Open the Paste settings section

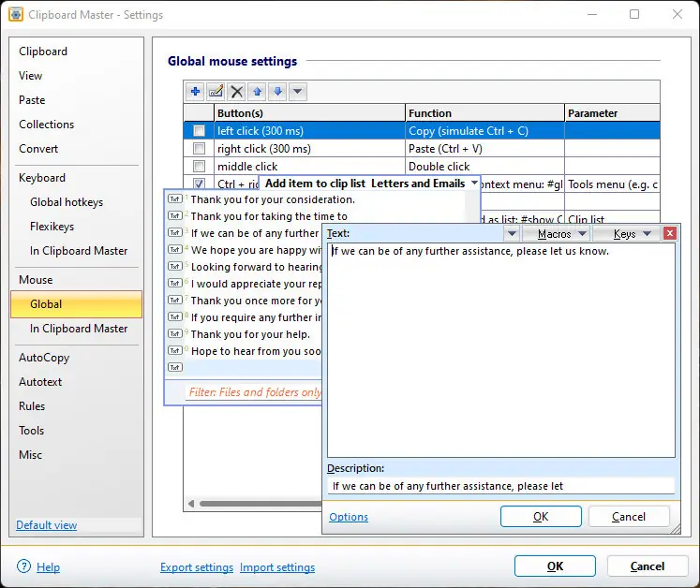coord(32,100)
